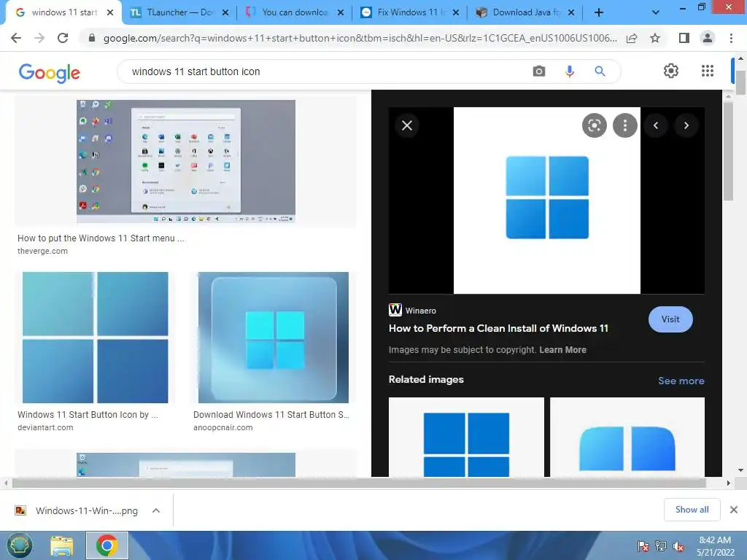Open the related flat blue Windows logo
This screenshot has height=560, width=747.
pos(466,437)
